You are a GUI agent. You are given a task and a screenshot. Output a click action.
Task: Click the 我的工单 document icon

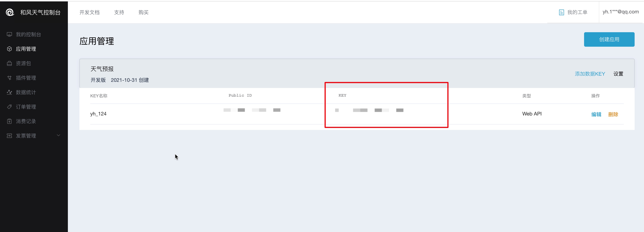(561, 12)
